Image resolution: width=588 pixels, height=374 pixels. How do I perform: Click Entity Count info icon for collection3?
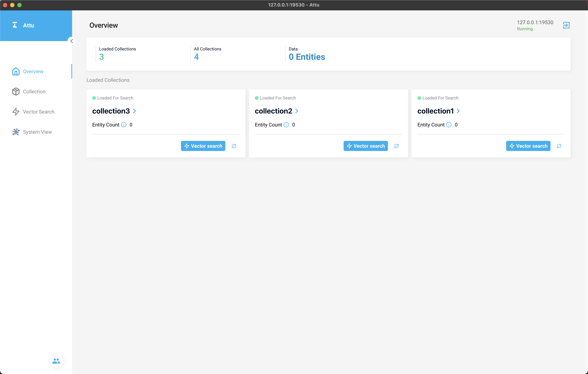point(124,125)
